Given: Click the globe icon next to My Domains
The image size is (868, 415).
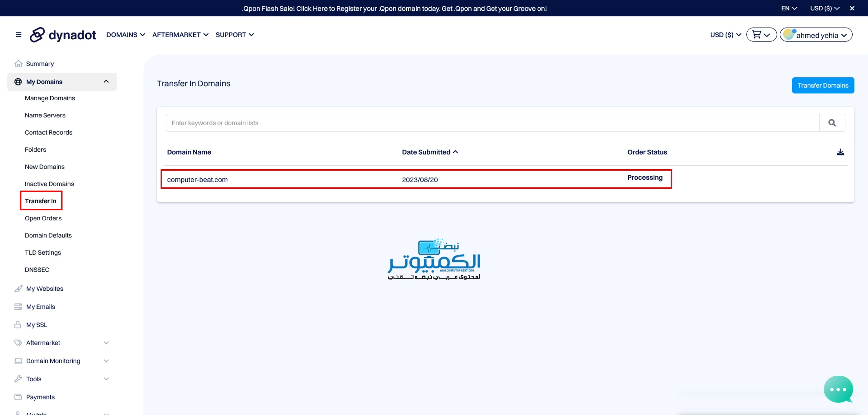Looking at the screenshot, I should [18, 81].
